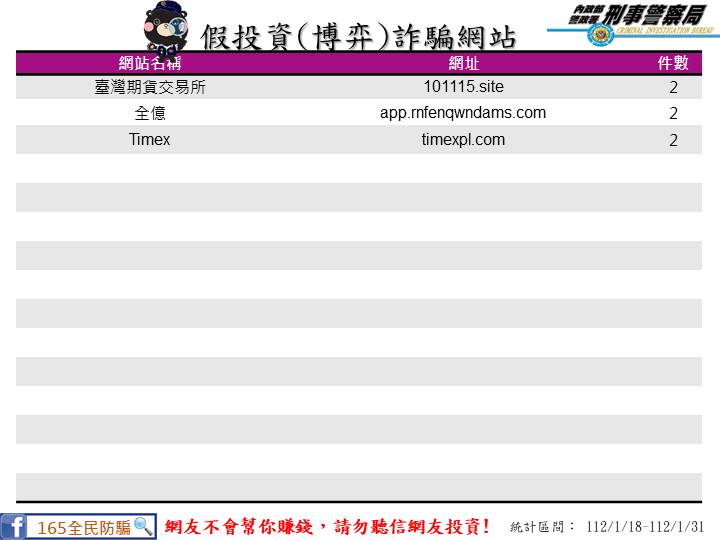Click count 2 in the Timex row
This screenshot has width=720, height=540.
[x=673, y=140]
